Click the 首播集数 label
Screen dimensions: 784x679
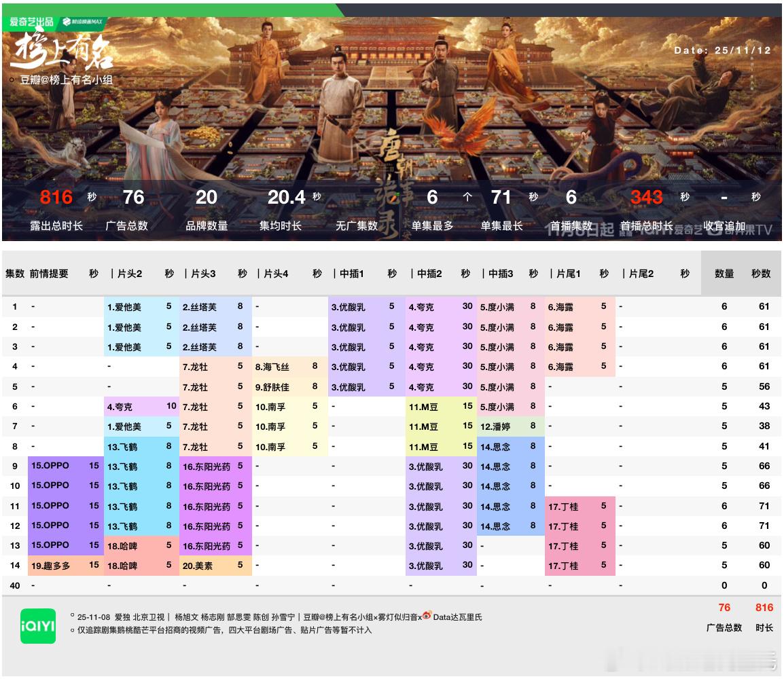[571, 226]
